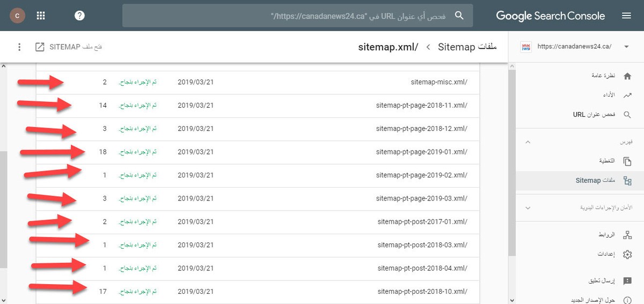Open the hamburger navigation menu
The height and width of the screenshot is (304, 644).
pos(626,16)
